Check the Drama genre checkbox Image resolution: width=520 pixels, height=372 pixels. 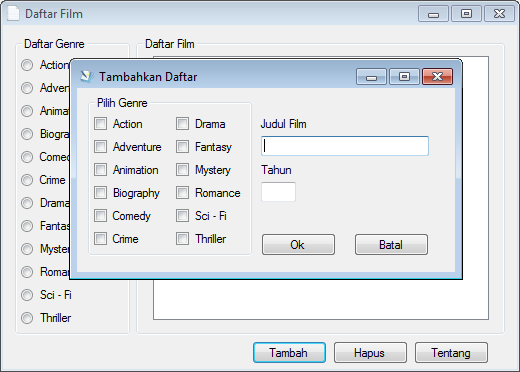182,124
